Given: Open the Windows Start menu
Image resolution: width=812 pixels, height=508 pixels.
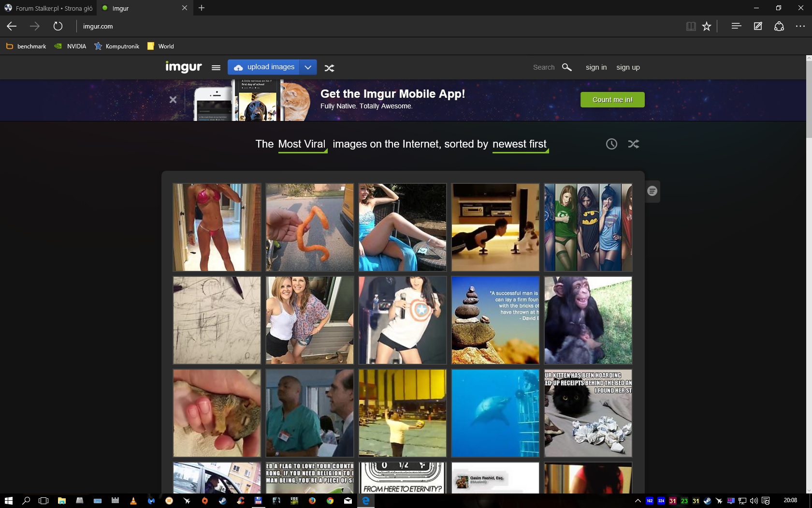Looking at the screenshot, I should (8, 501).
